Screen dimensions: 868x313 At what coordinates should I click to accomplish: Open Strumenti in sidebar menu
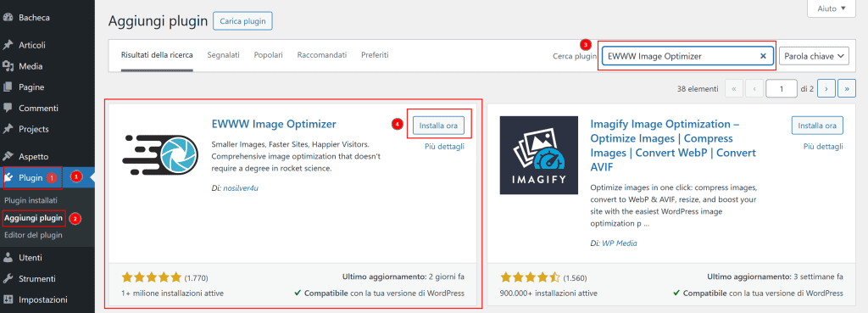click(x=37, y=279)
